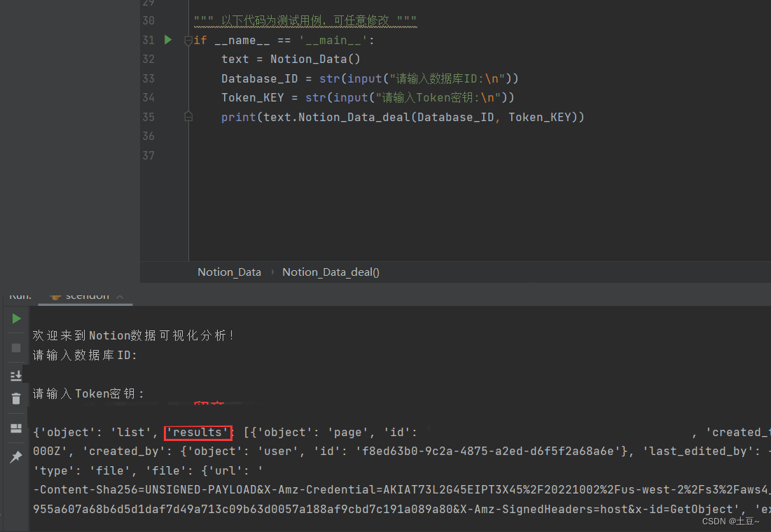Click the 请输入数据库ID: console prompt

pyautogui.click(x=85, y=355)
